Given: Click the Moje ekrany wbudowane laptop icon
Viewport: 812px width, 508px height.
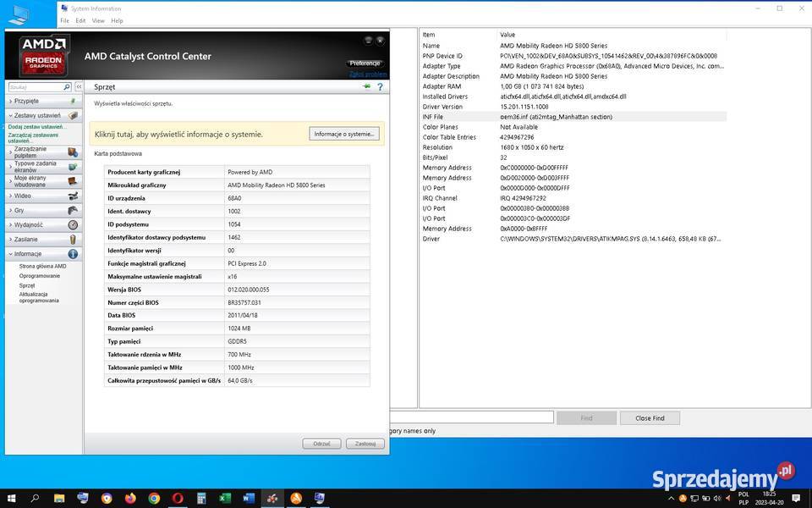Looking at the screenshot, I should click(x=73, y=181).
